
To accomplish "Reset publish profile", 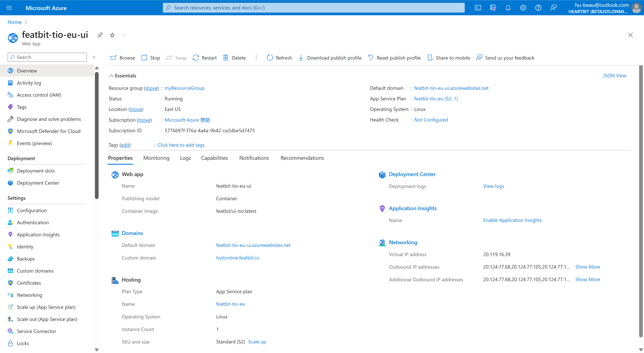I will click(x=394, y=58).
